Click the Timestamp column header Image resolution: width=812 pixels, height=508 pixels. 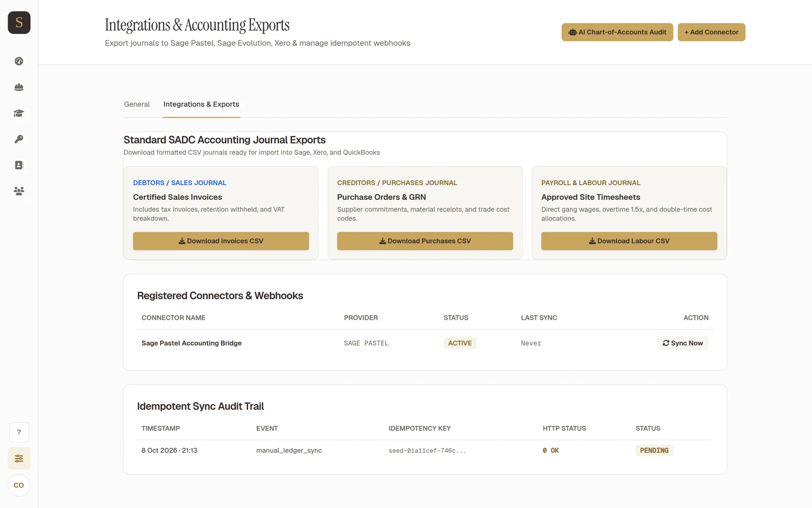tap(161, 428)
